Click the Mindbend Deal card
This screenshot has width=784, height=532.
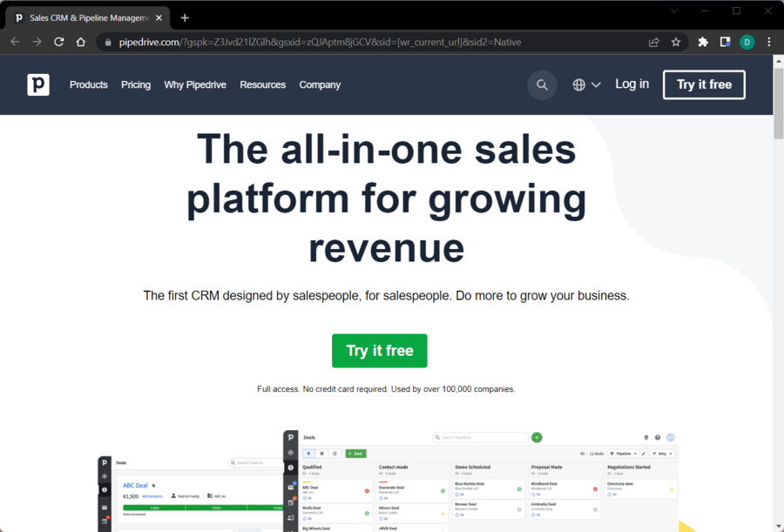tap(564, 489)
